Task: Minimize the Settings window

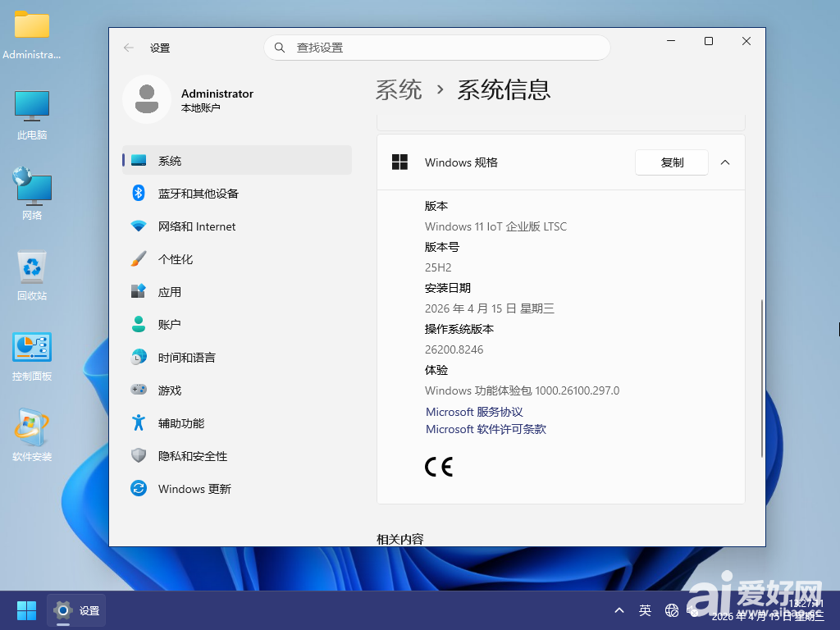Action: 671,41
